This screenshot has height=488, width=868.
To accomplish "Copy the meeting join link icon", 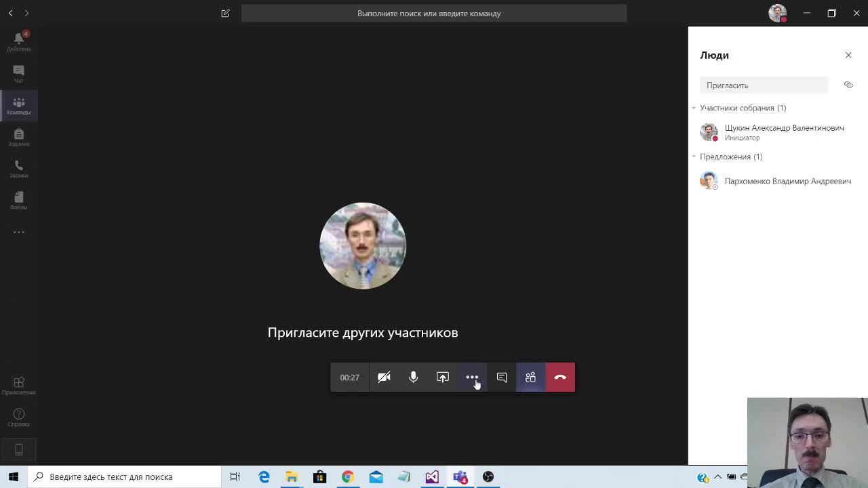I will (x=848, y=85).
